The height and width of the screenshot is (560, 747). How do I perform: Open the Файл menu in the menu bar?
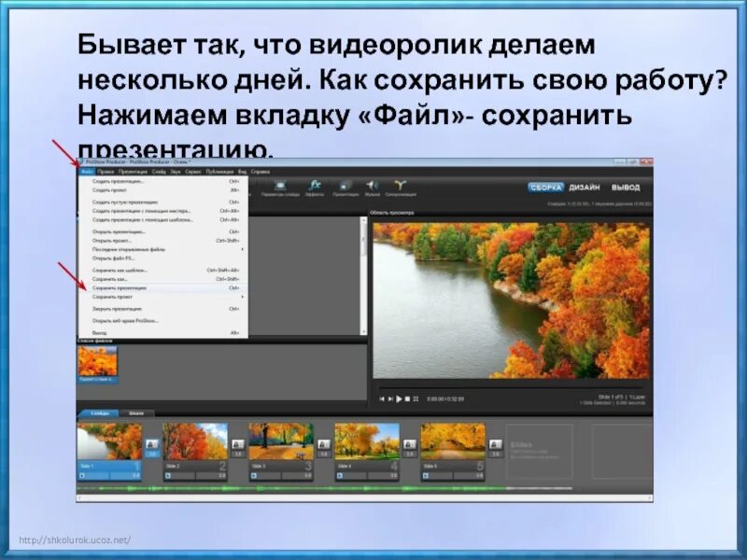[x=87, y=172]
